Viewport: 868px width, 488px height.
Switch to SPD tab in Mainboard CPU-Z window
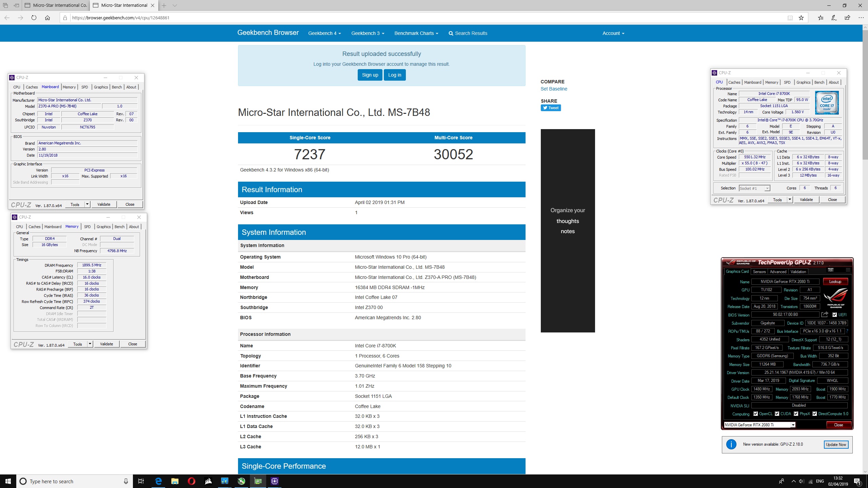[85, 87]
